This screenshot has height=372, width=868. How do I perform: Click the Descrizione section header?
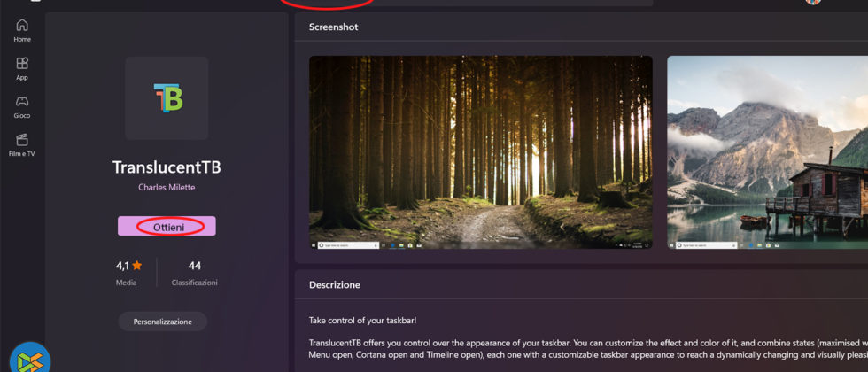click(x=335, y=284)
